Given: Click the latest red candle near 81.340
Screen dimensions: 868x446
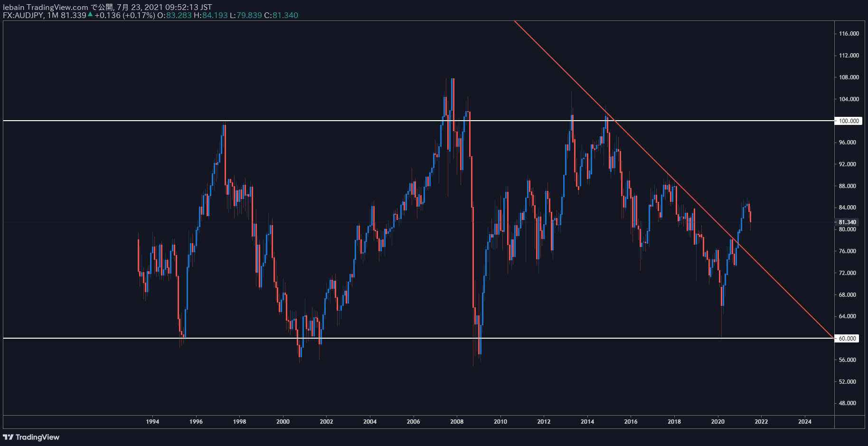Looking at the screenshot, I should [x=750, y=218].
